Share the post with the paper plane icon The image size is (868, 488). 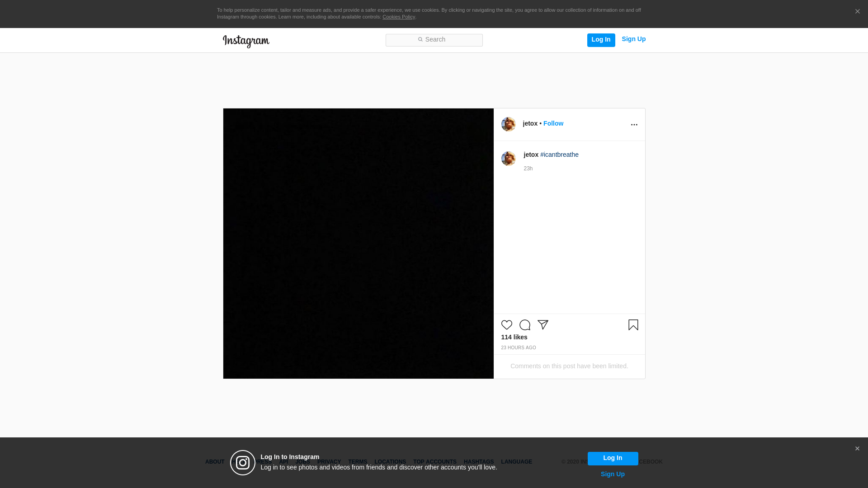point(543,325)
